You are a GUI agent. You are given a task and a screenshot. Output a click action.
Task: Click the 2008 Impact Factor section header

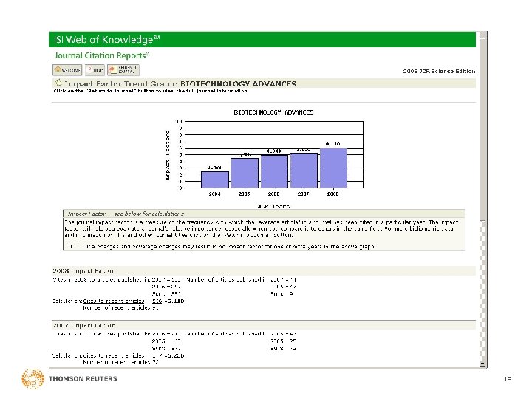pos(264,270)
